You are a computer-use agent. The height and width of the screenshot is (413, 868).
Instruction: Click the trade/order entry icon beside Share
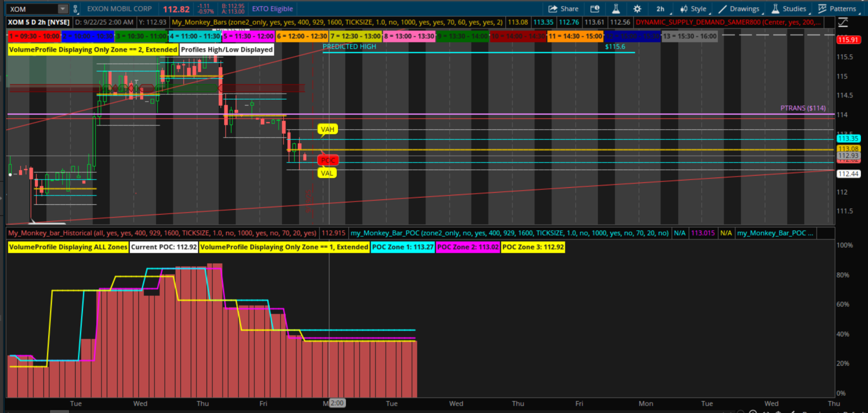tap(594, 9)
